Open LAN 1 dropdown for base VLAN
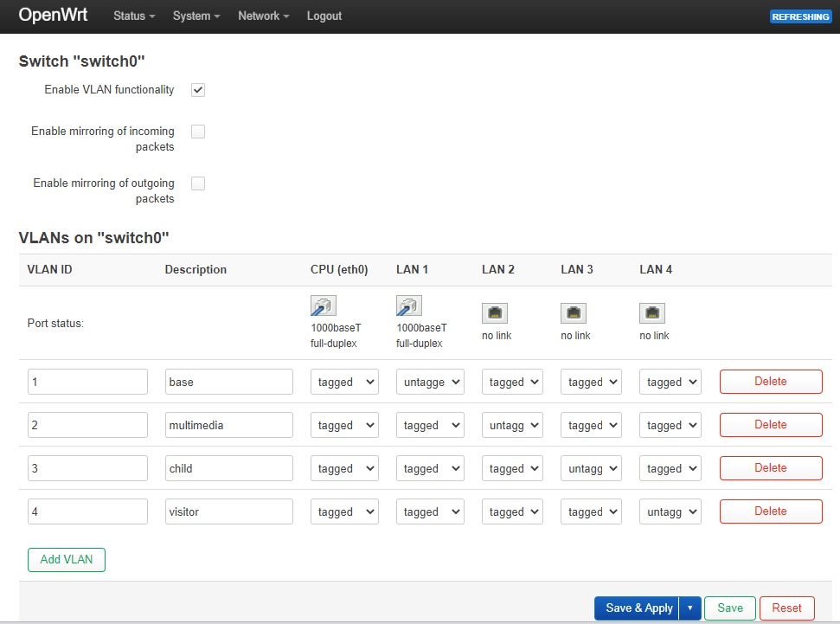Screen dimensions: 840x624 tap(430, 382)
